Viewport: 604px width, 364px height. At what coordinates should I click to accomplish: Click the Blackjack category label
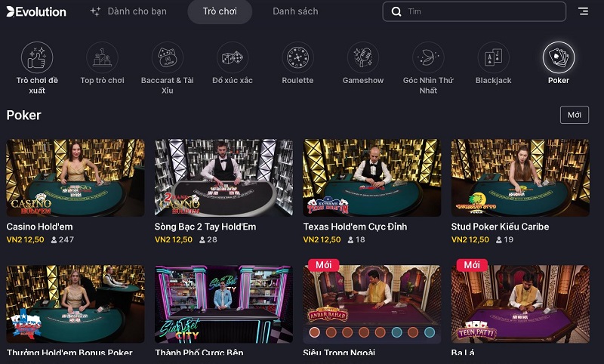494,81
